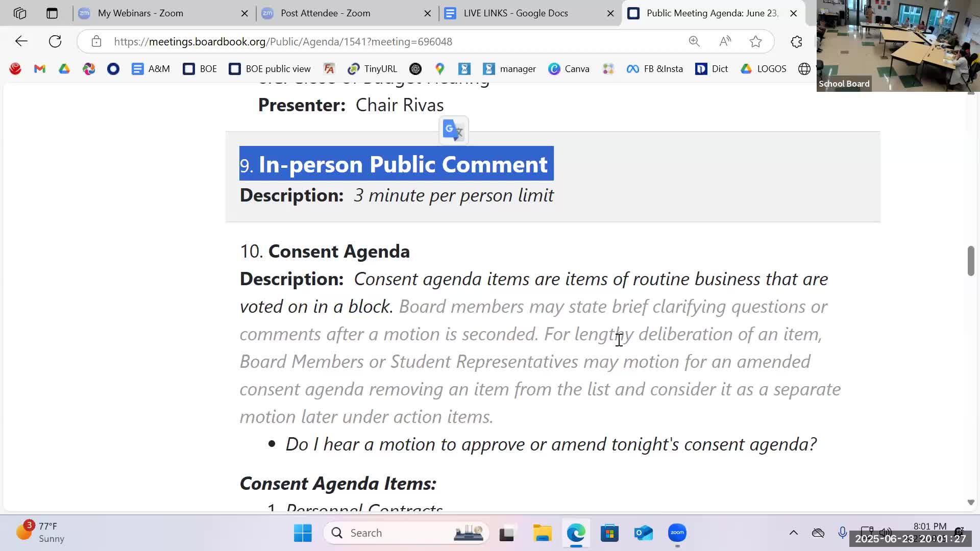Click the 3 minute per person limit text

pyautogui.click(x=454, y=195)
